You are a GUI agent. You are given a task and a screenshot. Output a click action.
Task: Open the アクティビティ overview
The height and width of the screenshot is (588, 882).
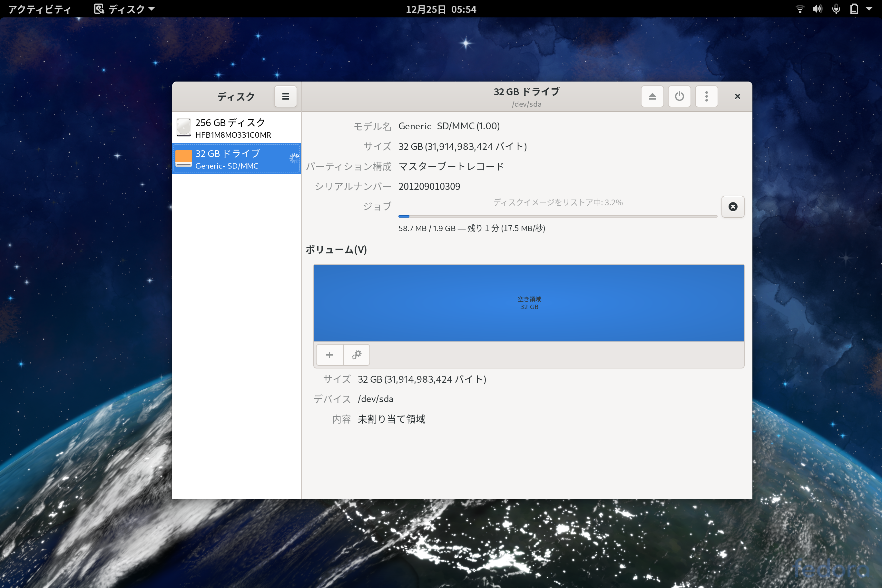coord(39,9)
